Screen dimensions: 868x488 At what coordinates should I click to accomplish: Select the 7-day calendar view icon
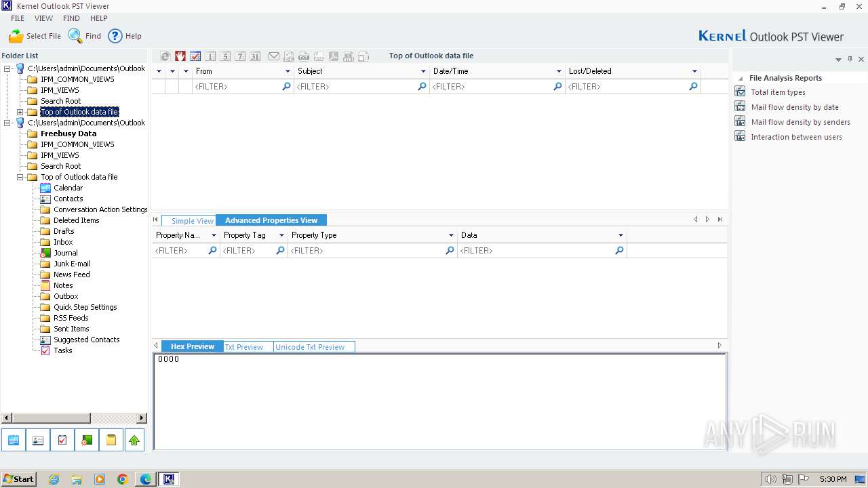point(240,56)
